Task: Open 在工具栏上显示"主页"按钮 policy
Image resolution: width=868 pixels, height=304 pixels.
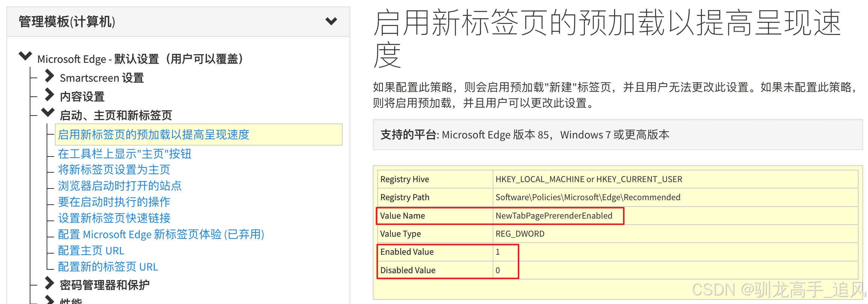Action: pos(125,154)
